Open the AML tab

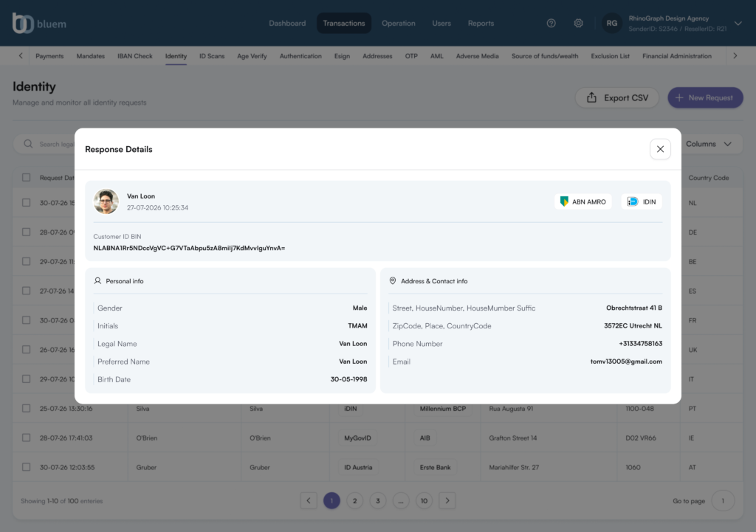[x=437, y=56]
